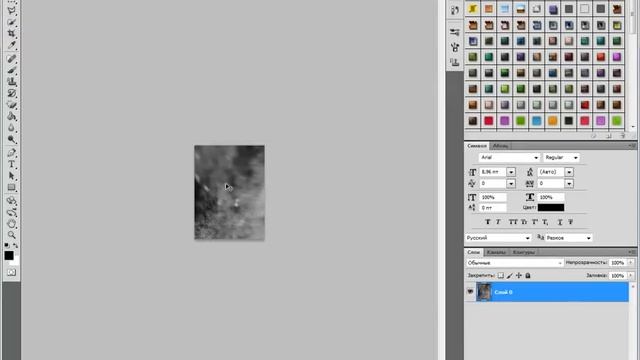Select the Eyedropper tool

(x=11, y=45)
